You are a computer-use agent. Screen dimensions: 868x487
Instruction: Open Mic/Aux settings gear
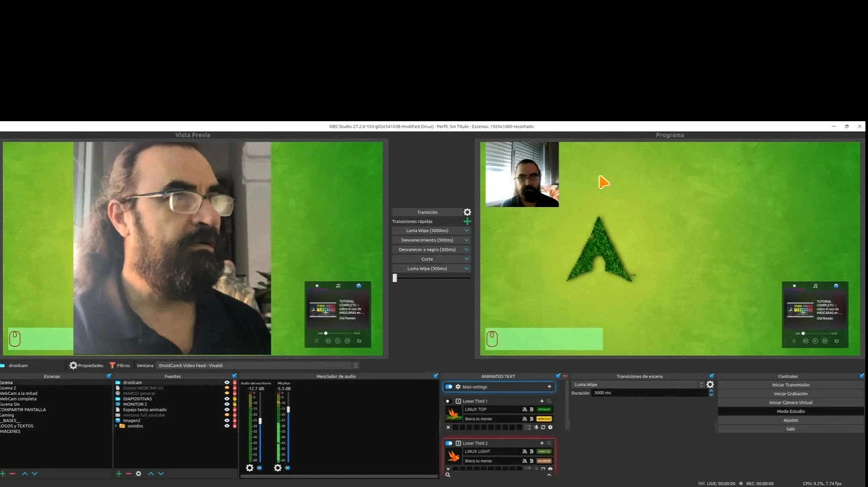click(x=278, y=467)
